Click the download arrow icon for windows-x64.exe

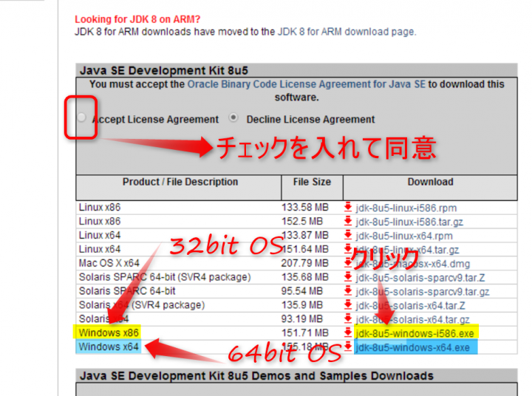(348, 346)
